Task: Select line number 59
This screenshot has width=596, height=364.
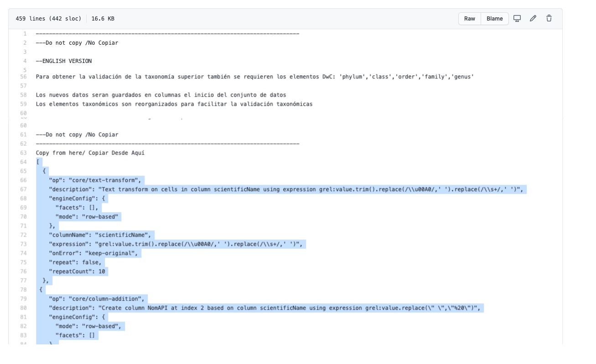Action: pos(24,104)
